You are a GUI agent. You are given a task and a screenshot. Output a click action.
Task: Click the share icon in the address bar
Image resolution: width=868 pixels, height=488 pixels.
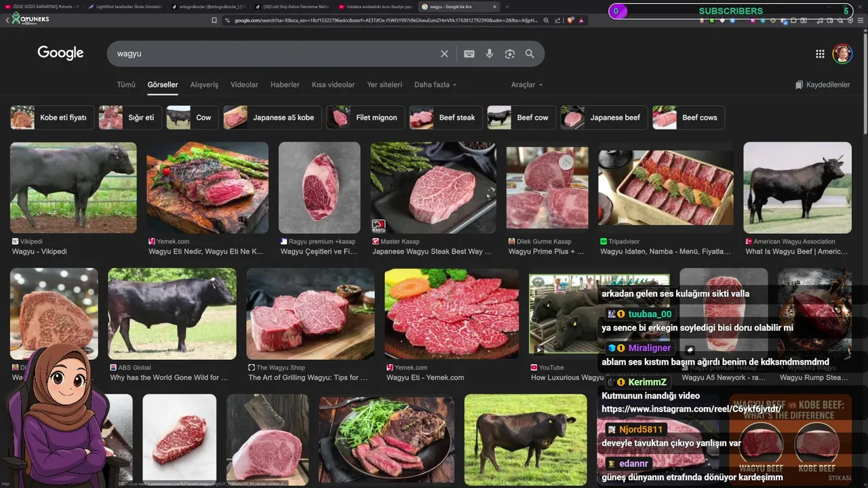coord(557,20)
